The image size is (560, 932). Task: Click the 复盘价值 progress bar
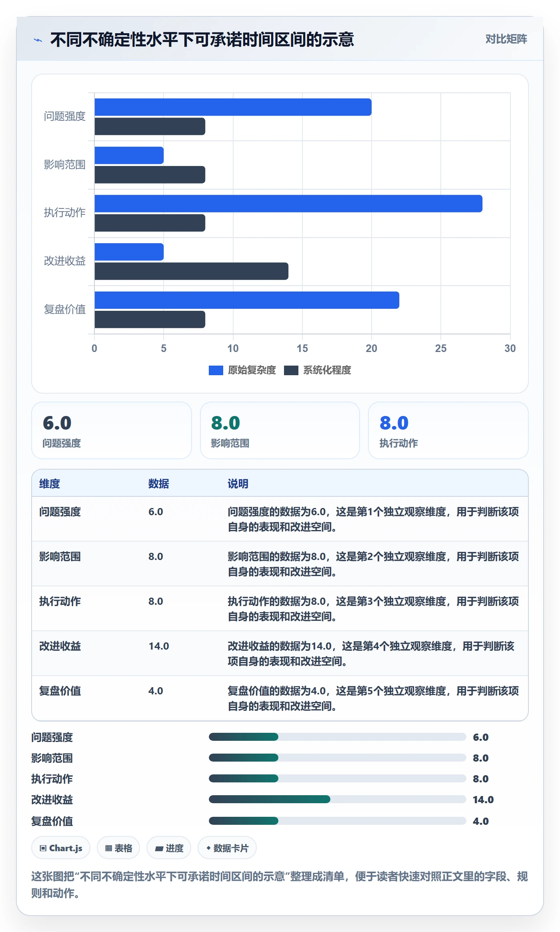[337, 821]
